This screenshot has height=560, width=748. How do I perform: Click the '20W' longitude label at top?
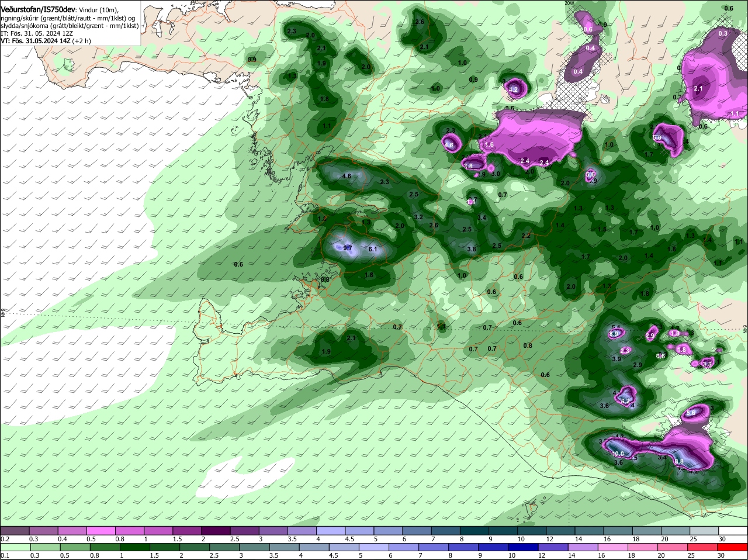pyautogui.click(x=569, y=3)
